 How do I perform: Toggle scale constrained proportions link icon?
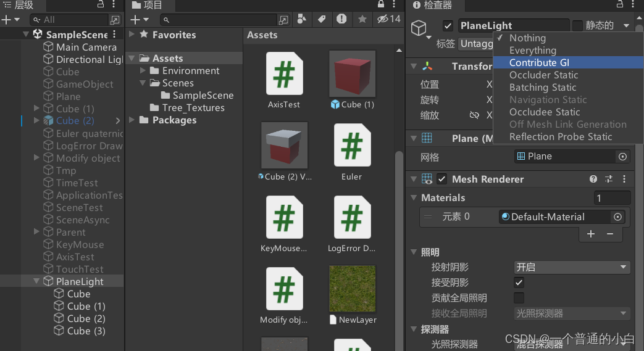[474, 115]
